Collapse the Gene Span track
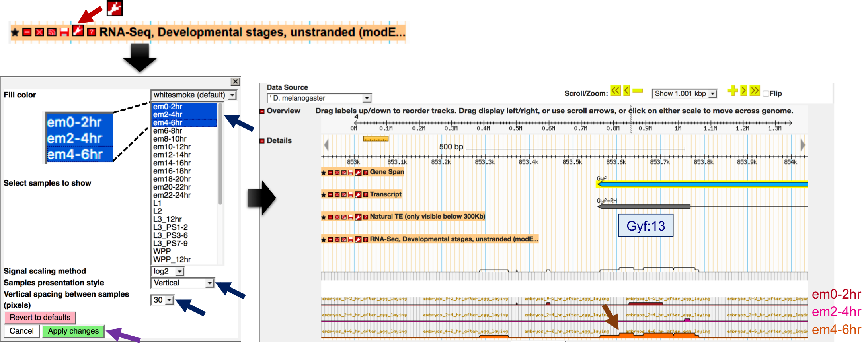This screenshot has height=353, width=868. click(x=330, y=173)
